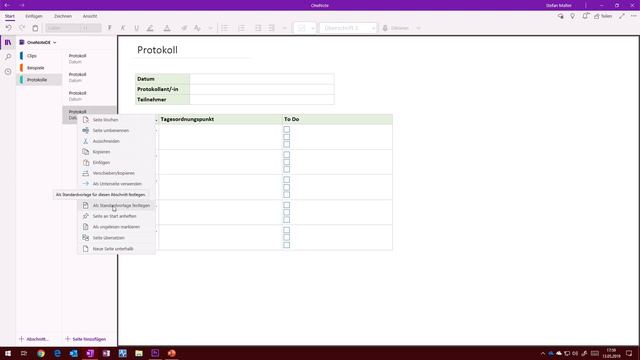Tick the bottom checkbox in the third To Do row
640x360 pixels.
point(287,195)
